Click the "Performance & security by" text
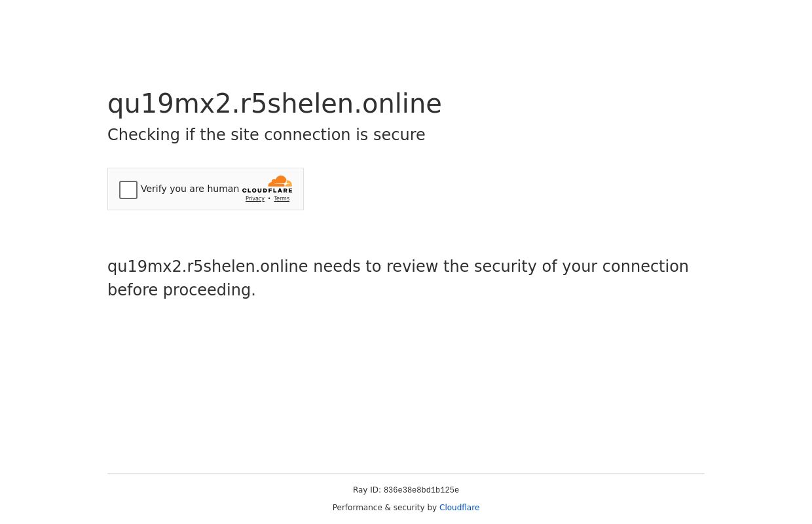812x524 pixels. point(384,508)
